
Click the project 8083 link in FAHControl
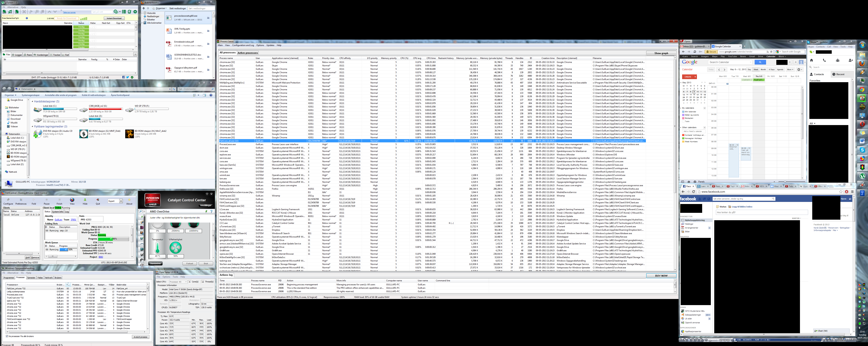tap(101, 257)
